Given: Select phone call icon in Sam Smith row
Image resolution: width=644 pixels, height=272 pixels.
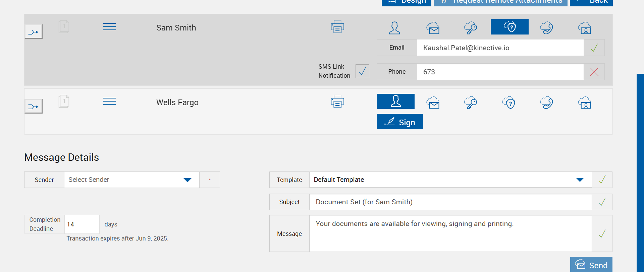Looking at the screenshot, I should coord(546,28).
